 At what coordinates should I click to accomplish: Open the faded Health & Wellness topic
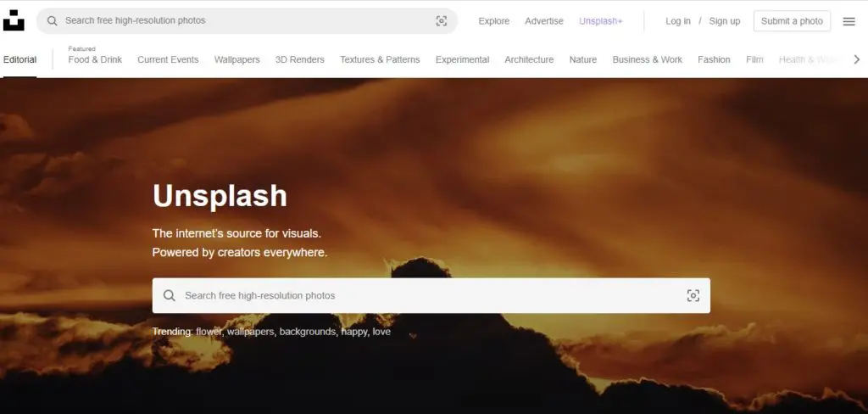[809, 59]
